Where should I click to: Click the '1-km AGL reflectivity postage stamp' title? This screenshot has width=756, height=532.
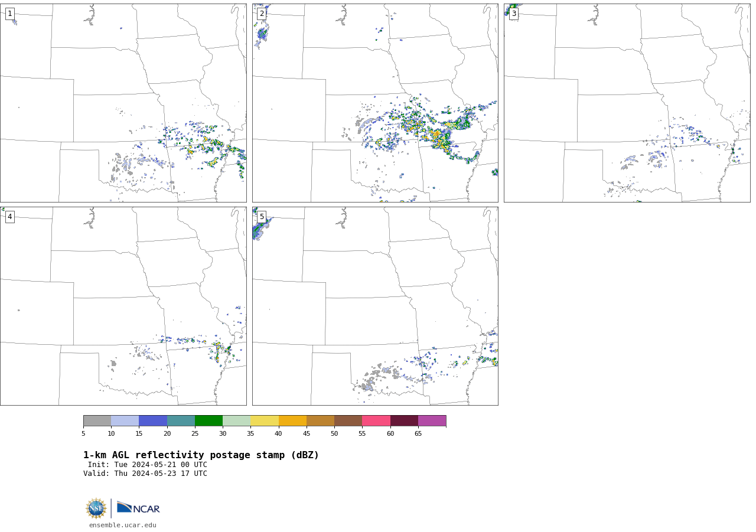pos(201,455)
